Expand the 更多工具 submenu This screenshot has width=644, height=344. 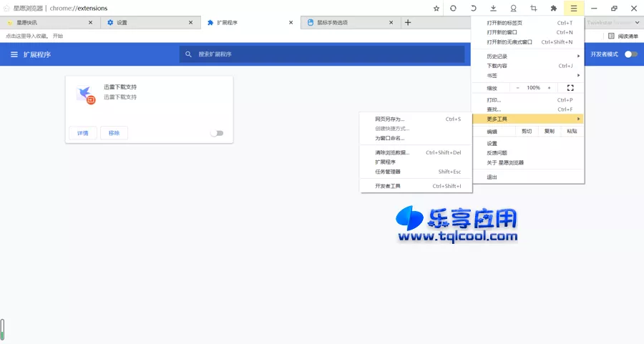pos(528,119)
